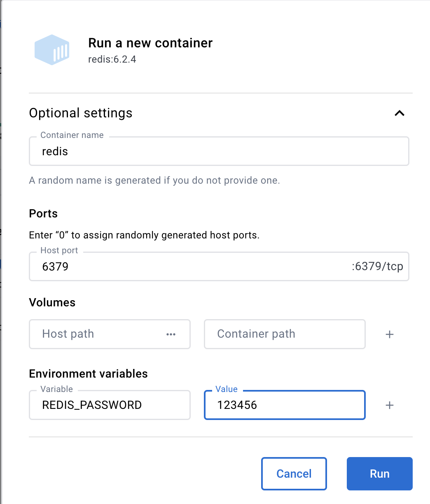
Task: Add another volume with plus icon
Action: coord(389,334)
